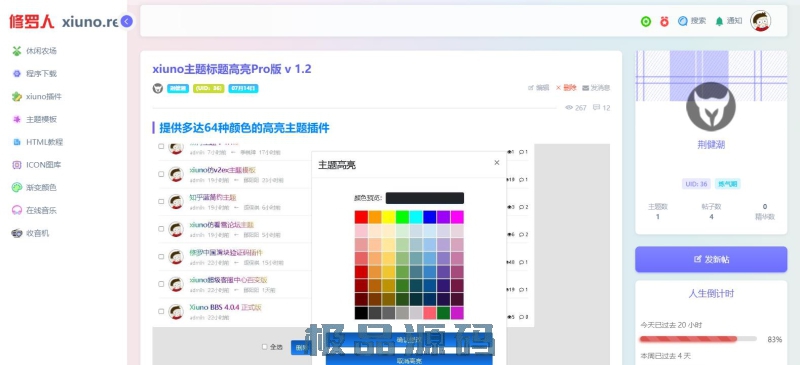
Task: Click the 编辑 edit link
Action: tap(538, 88)
